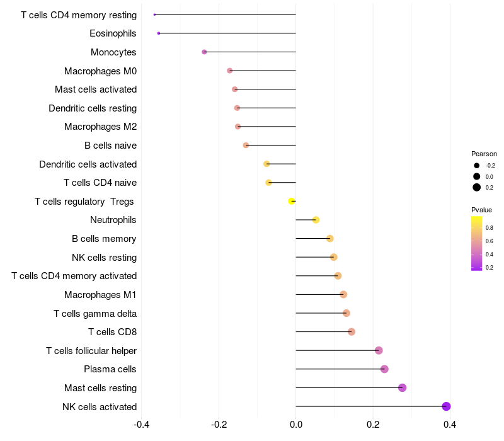Select the Pearson legend 0.0 circle
This screenshot has height=441, width=504.
(x=477, y=176)
